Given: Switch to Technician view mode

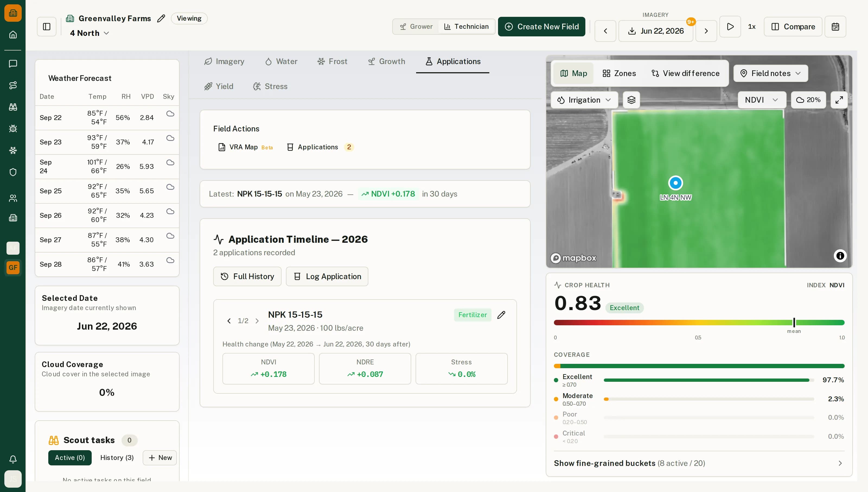Looking at the screenshot, I should 466,26.
